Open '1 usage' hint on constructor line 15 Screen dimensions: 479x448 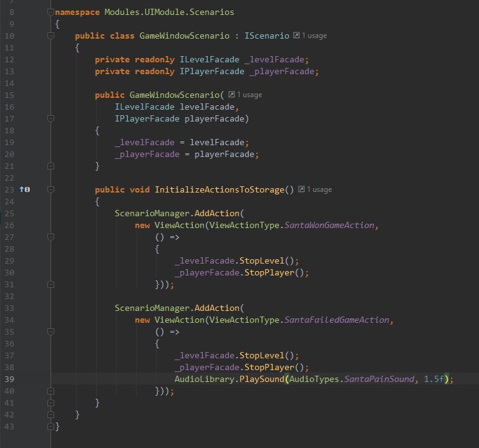click(x=249, y=95)
